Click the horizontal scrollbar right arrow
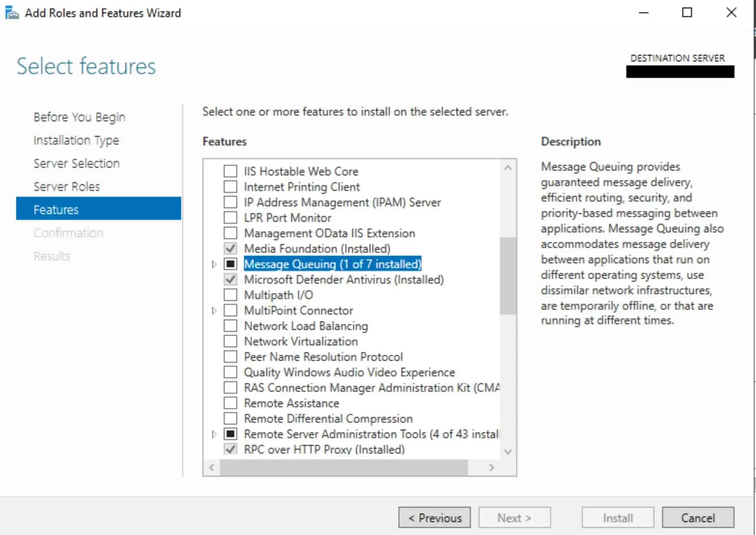This screenshot has width=756, height=535. tap(492, 468)
